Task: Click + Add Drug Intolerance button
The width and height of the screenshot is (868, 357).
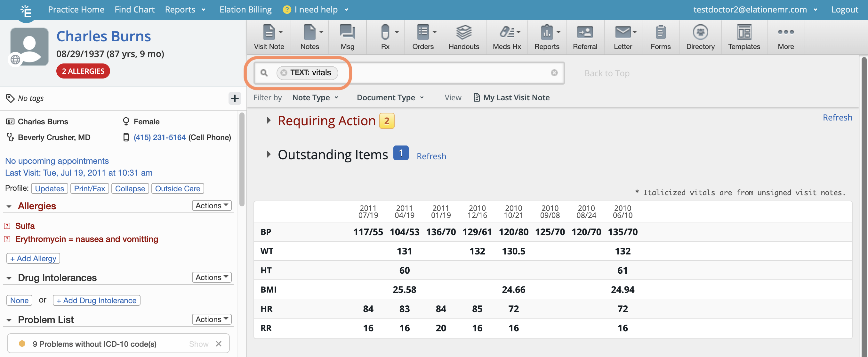Action: [x=96, y=300]
